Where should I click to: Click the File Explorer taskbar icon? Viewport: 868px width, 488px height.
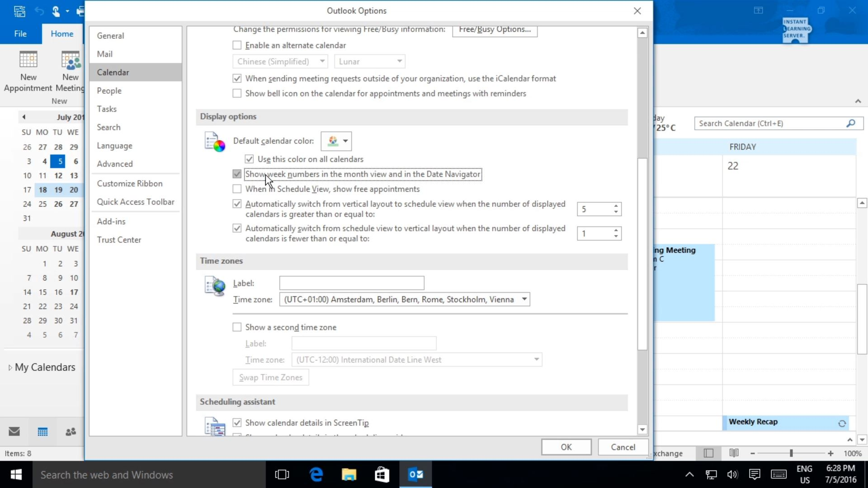[349, 474]
